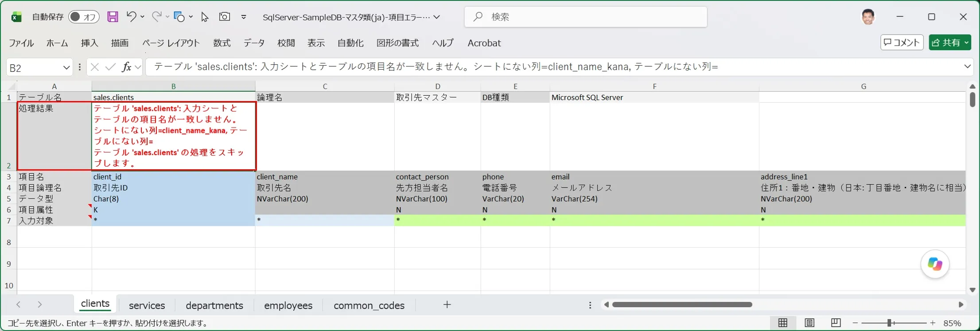This screenshot has width=980, height=331.
Task: Click the Undo arrow icon
Action: tap(131, 16)
